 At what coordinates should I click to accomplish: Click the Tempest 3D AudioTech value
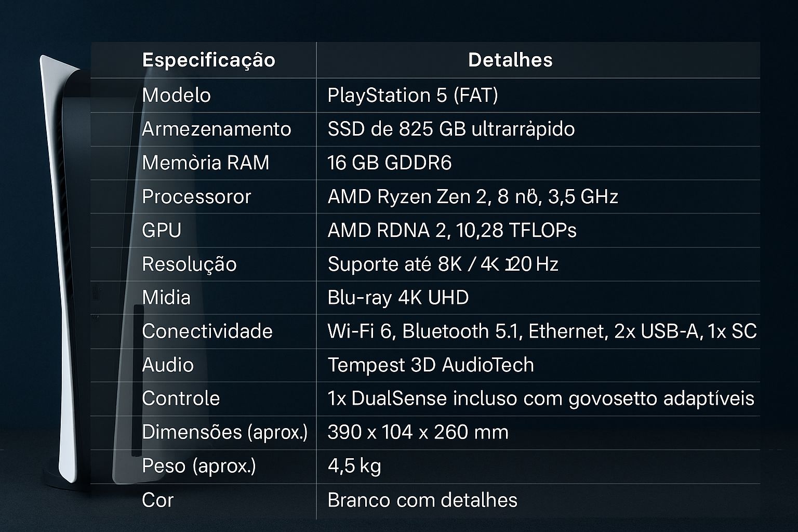[x=430, y=365]
